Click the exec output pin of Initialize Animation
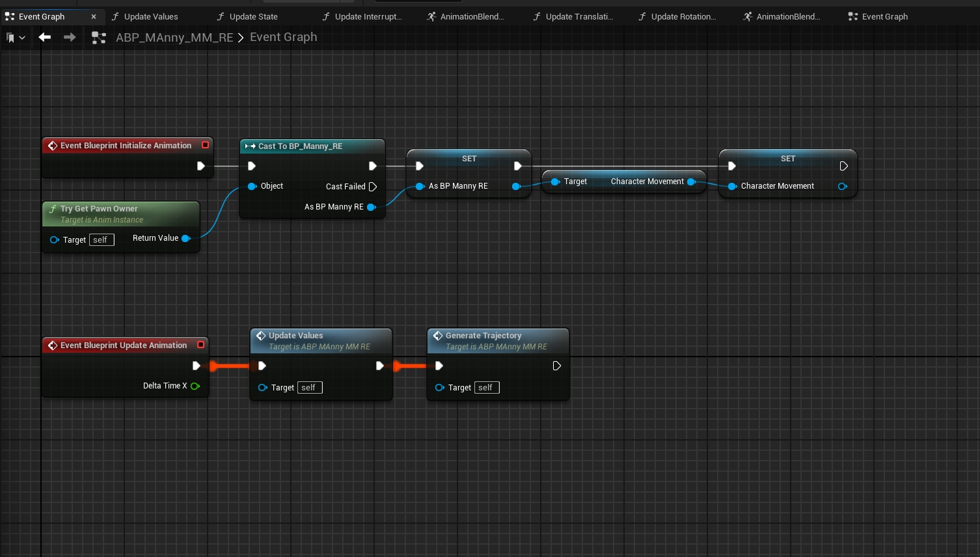 [x=201, y=166]
